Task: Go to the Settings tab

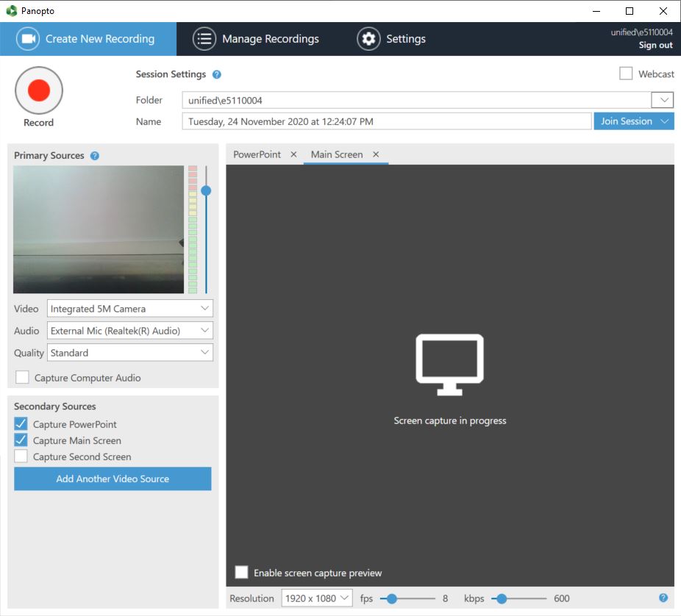Action: pos(391,39)
